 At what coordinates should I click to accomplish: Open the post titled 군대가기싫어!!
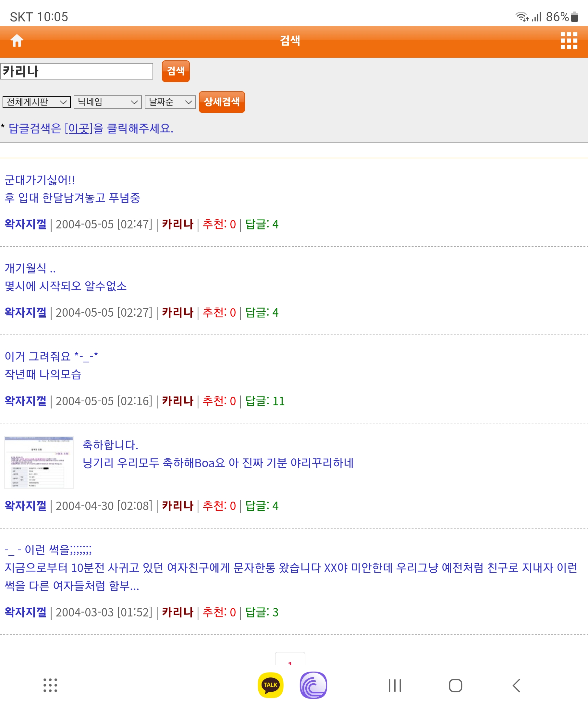(x=40, y=180)
